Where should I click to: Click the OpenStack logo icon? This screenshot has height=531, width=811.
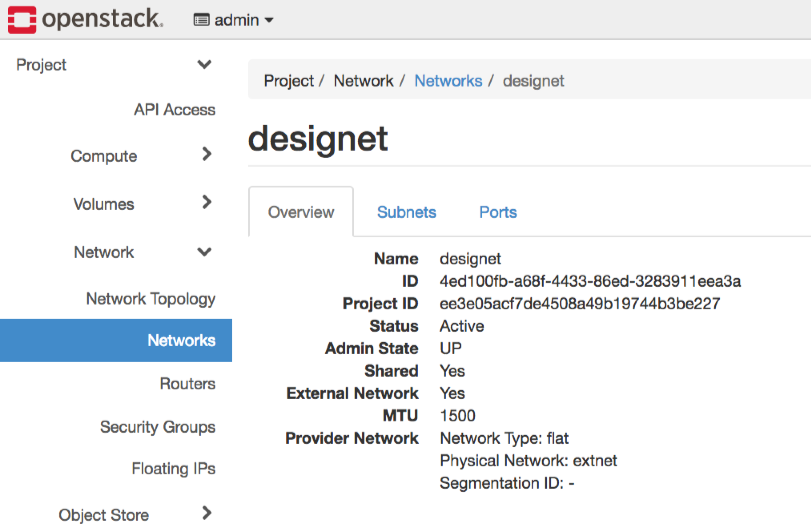(21, 19)
